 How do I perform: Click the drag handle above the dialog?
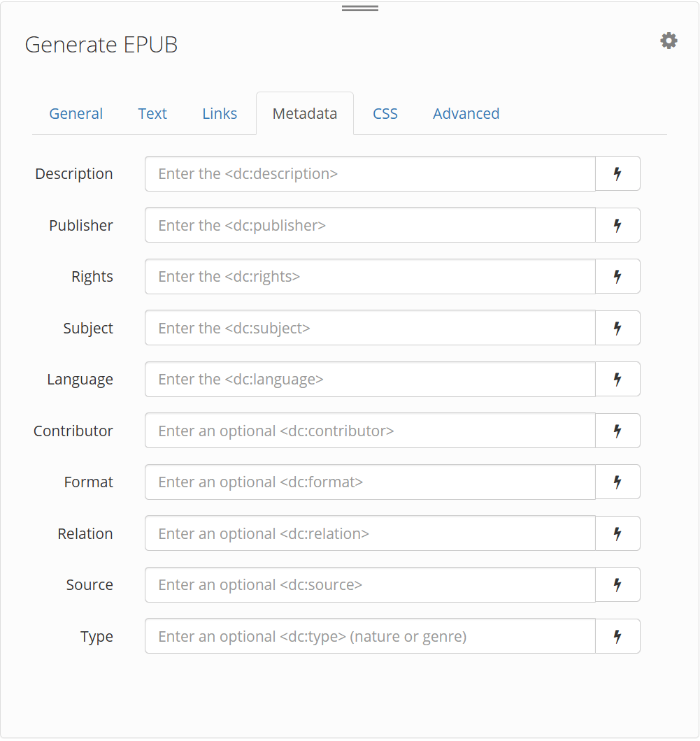click(x=359, y=7)
